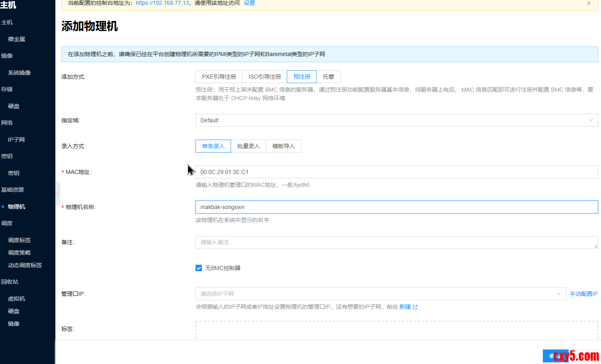601x364 pixels.
Task: Open the 新建 IP subnet link
Action: [405, 307]
